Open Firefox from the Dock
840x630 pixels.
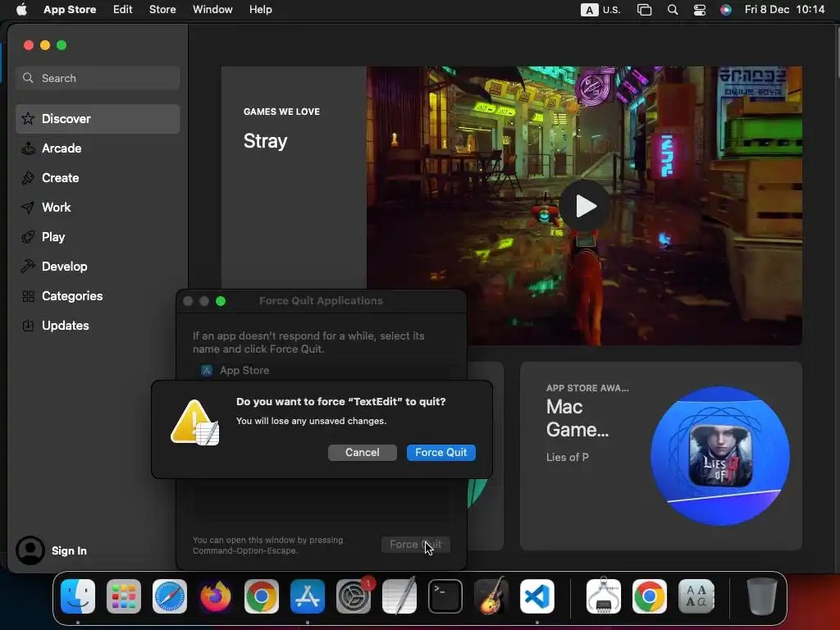click(216, 596)
